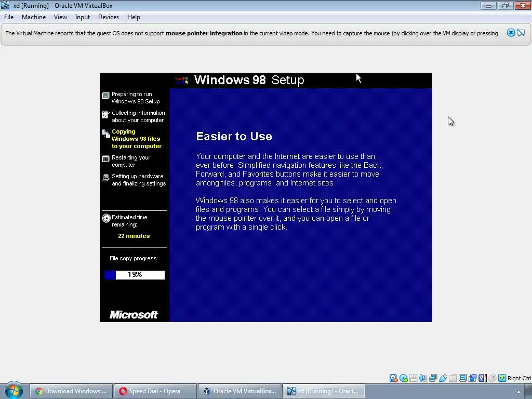Click the audio status icon
Screen dimensions: 532x399
click(423, 378)
